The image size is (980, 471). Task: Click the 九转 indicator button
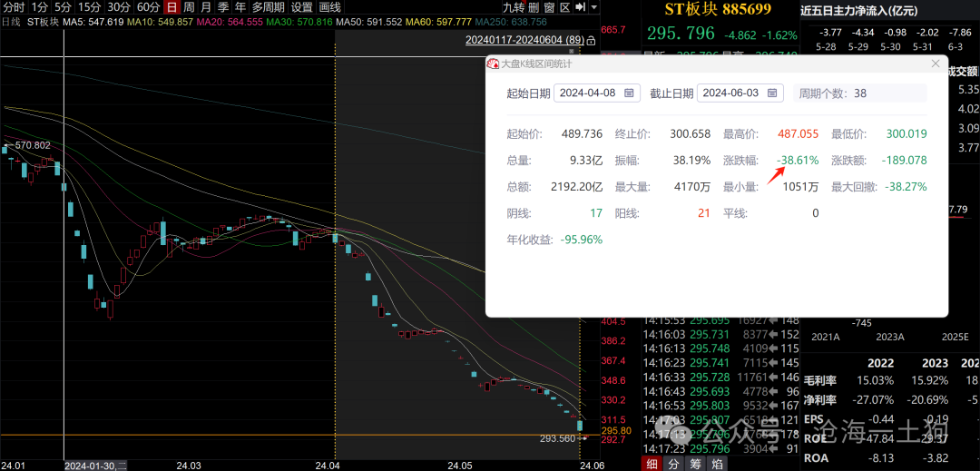click(513, 7)
